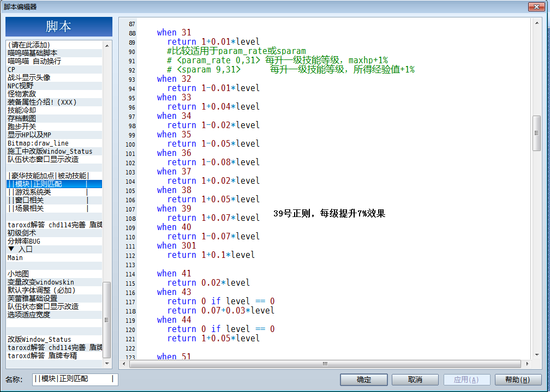Click script list scroll up arrow
550x392 pixels.
tap(107, 46)
